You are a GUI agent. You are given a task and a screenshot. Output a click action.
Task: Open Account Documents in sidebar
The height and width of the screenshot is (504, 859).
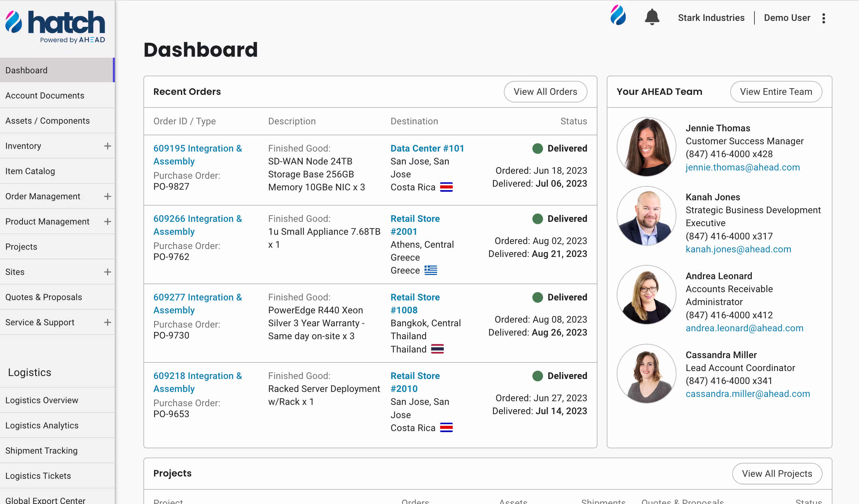pyautogui.click(x=45, y=96)
